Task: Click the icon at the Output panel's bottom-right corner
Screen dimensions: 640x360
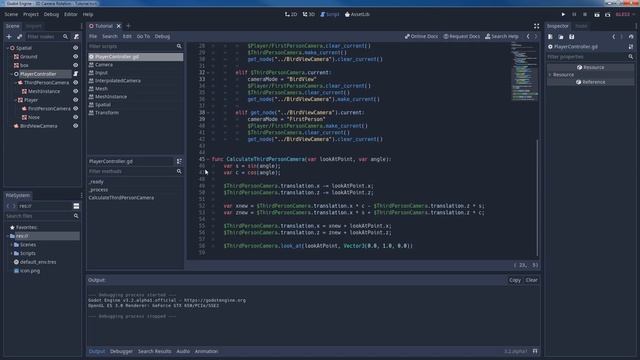Action: 535,351
